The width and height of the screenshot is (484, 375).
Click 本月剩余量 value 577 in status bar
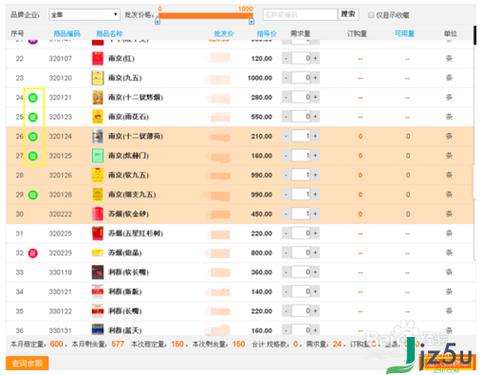tap(118, 344)
